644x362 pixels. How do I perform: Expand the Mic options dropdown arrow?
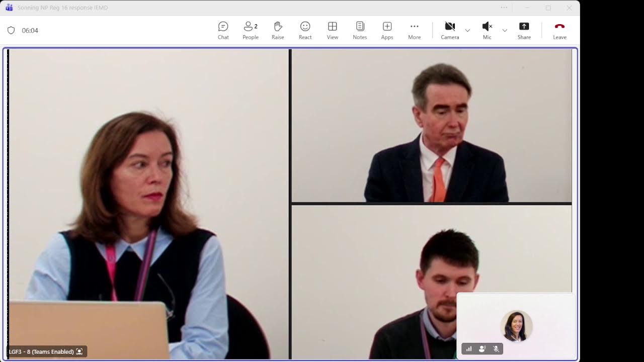tap(505, 31)
